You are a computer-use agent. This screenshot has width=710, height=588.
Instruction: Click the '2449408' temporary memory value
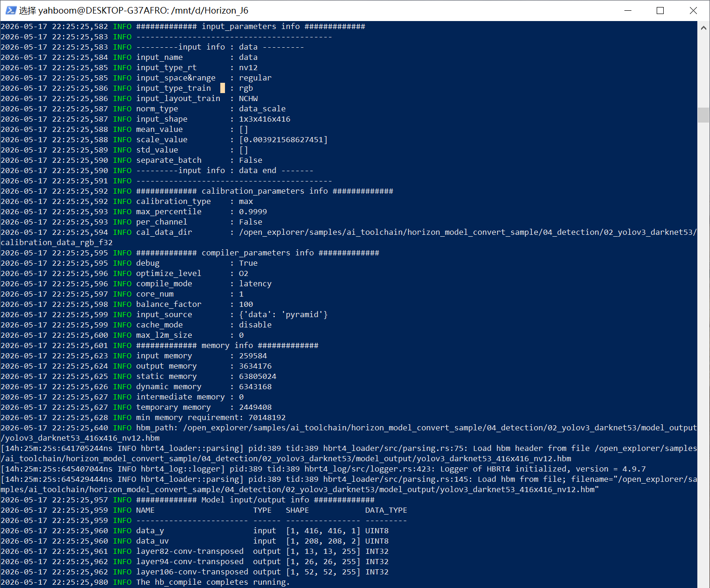pyautogui.click(x=255, y=407)
